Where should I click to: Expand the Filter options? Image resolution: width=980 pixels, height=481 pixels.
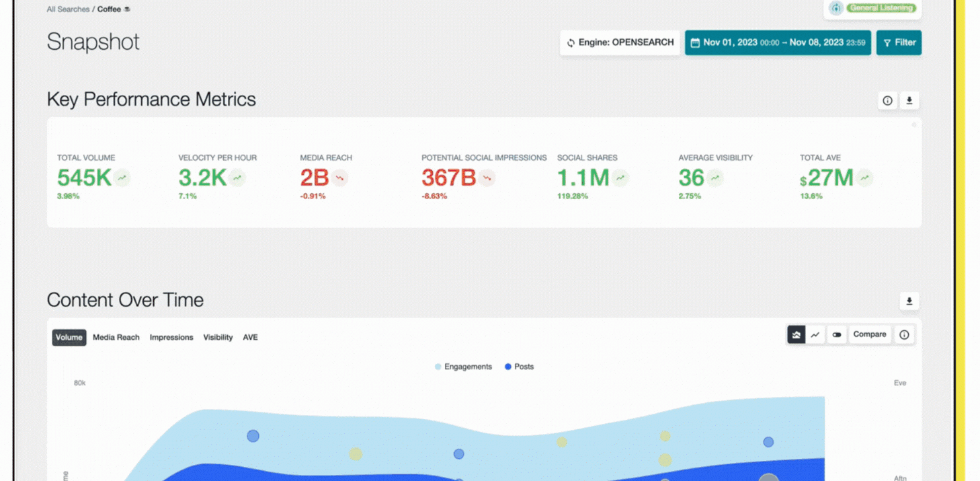[x=899, y=42]
